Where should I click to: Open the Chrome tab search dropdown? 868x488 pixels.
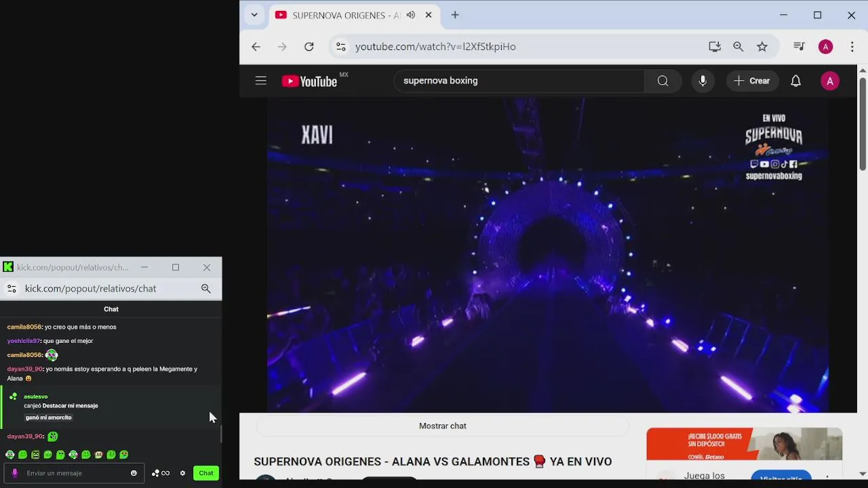click(x=254, y=15)
